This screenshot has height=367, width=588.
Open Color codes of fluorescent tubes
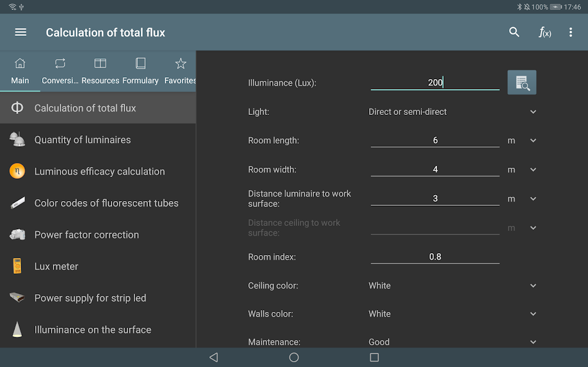coord(98,203)
